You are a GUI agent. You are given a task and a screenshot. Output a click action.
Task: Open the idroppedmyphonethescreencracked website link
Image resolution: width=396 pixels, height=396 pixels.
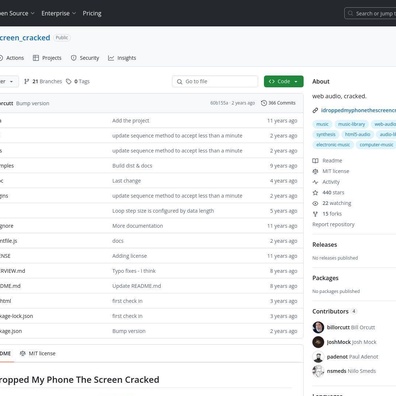358,110
